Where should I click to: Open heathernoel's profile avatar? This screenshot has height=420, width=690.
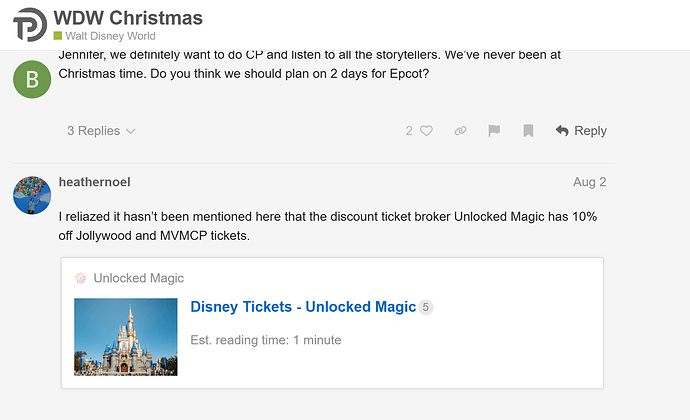(32, 194)
